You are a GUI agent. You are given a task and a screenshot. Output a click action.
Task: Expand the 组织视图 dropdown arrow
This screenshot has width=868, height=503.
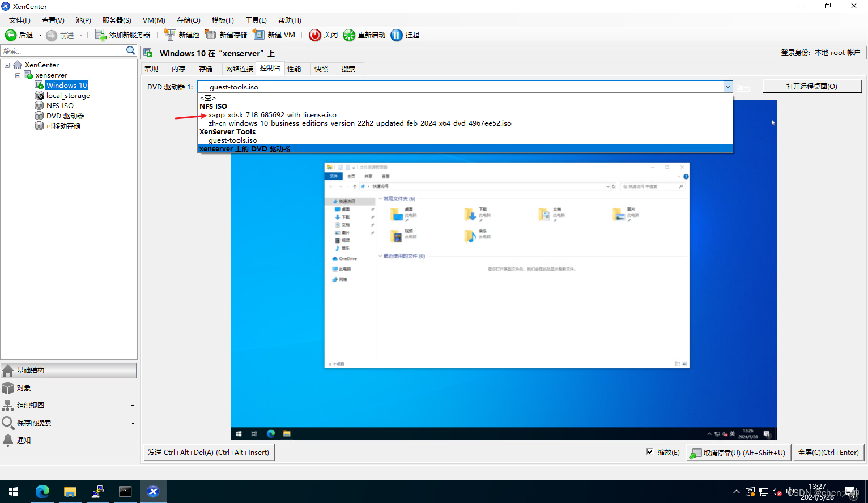pyautogui.click(x=133, y=406)
